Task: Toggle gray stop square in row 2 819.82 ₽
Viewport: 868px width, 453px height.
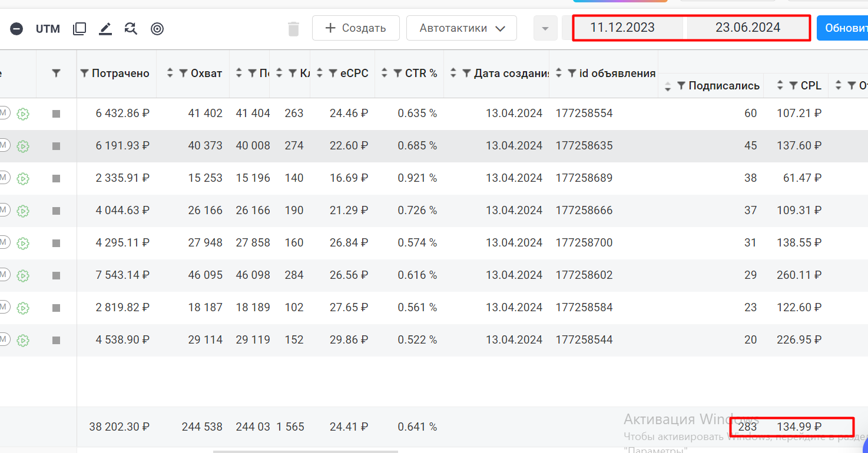Action: pyautogui.click(x=57, y=308)
